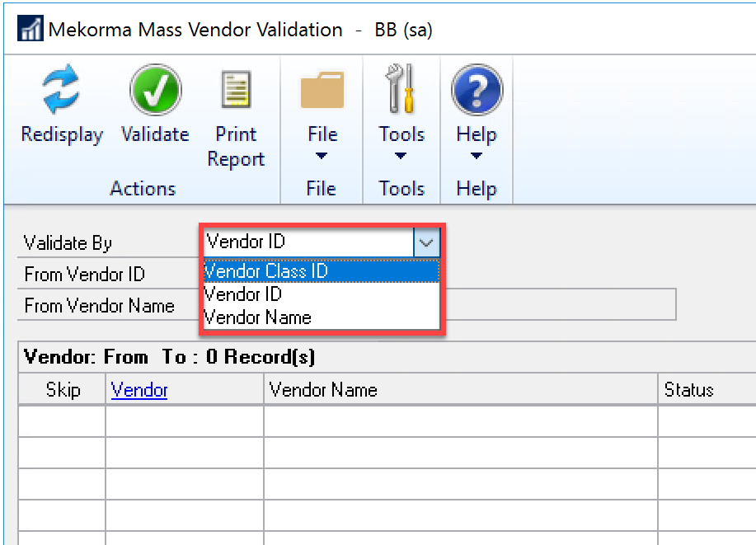Click the From Vendor Name label
Image resolution: width=756 pixels, height=545 pixels.
pos(99,306)
